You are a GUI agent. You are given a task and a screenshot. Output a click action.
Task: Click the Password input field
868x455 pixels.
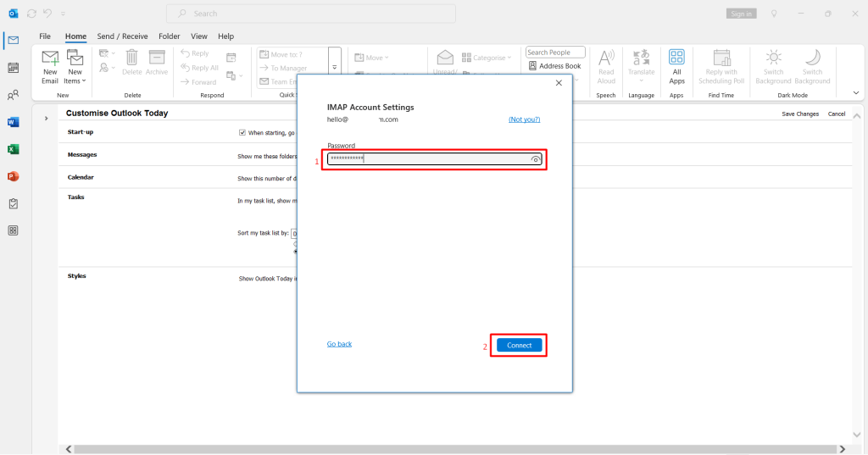(x=435, y=159)
